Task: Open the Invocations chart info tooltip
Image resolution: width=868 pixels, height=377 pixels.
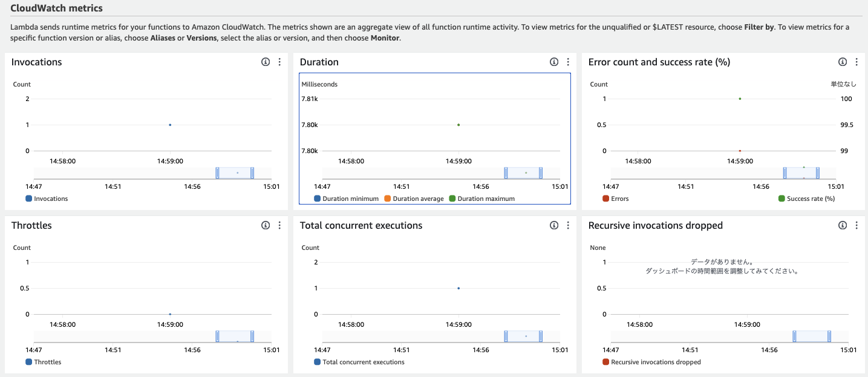Action: click(265, 61)
